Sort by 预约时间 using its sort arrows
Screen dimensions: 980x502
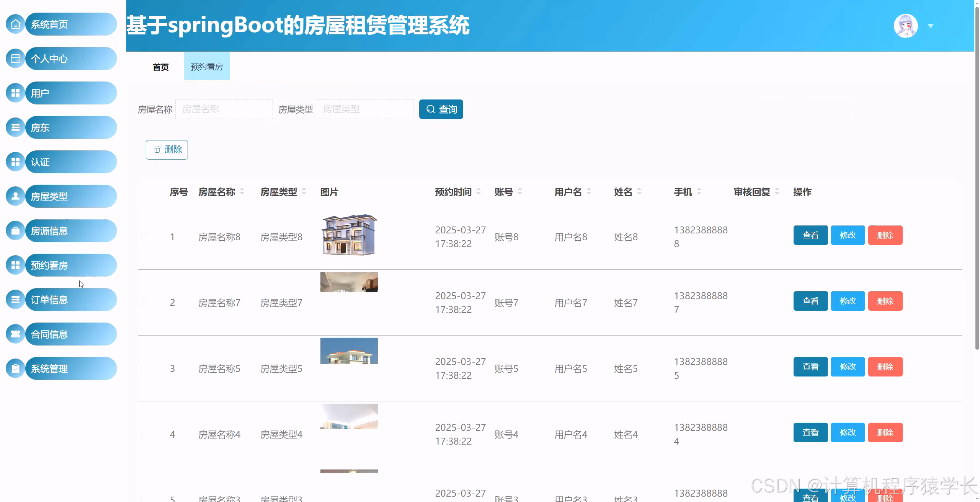pos(479,192)
